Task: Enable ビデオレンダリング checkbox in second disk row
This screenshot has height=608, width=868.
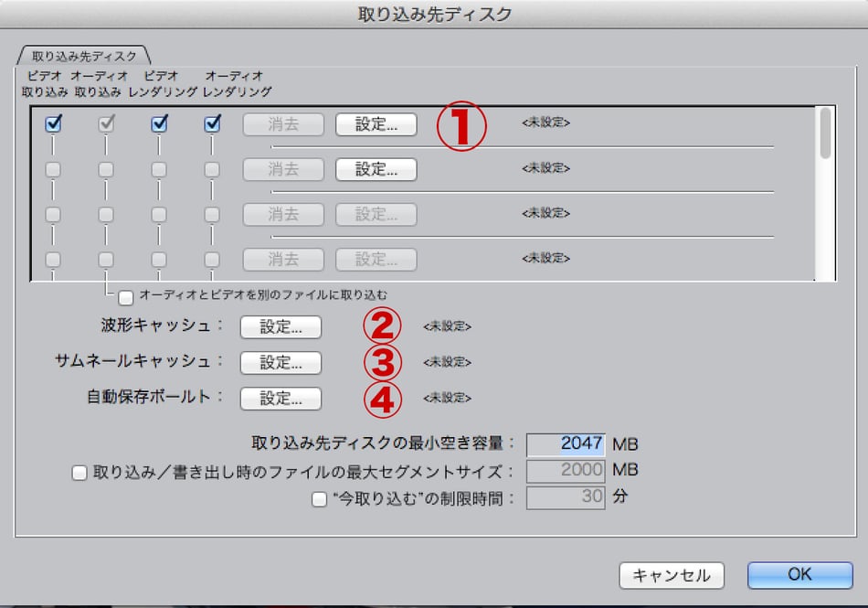Action: point(159,169)
